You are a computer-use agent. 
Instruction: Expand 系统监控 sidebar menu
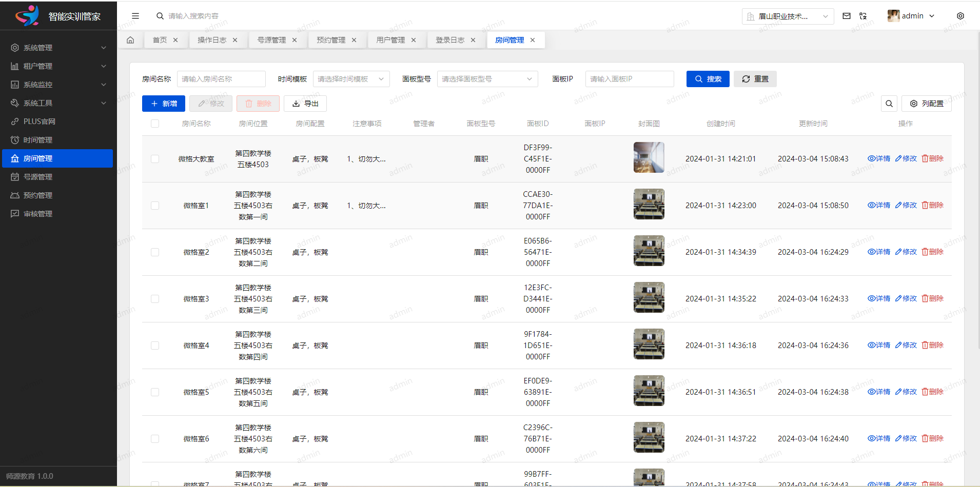click(x=57, y=85)
